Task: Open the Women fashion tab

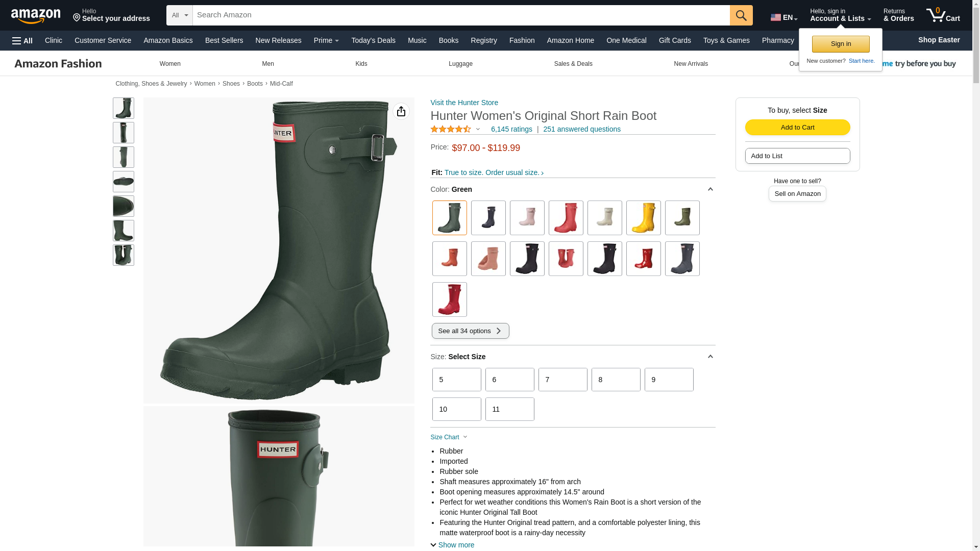Action: pyautogui.click(x=170, y=64)
